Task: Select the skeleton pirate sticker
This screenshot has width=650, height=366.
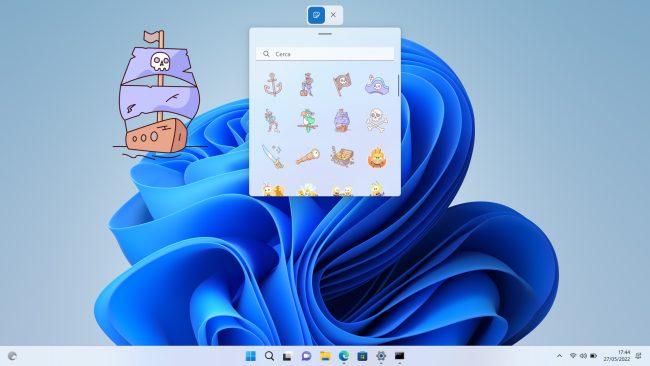Action: [272, 121]
